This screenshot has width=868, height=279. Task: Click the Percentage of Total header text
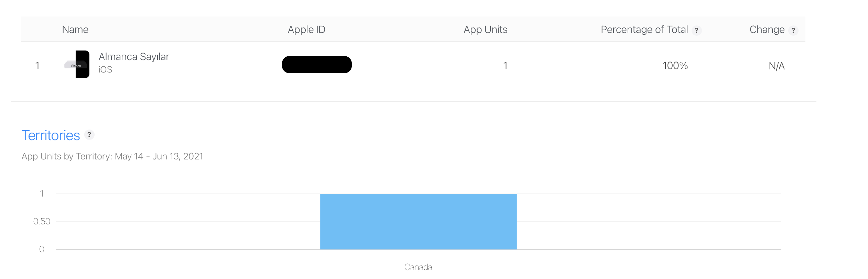coord(644,30)
